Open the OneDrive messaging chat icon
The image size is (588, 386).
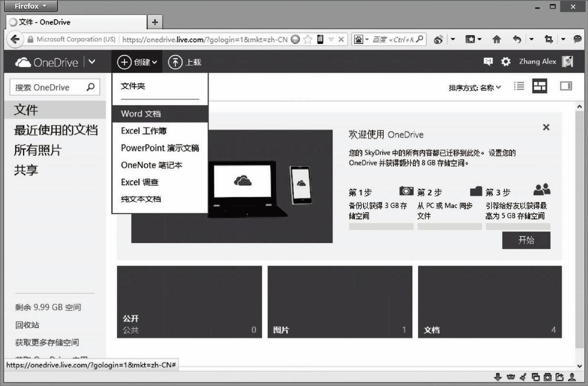[488, 62]
